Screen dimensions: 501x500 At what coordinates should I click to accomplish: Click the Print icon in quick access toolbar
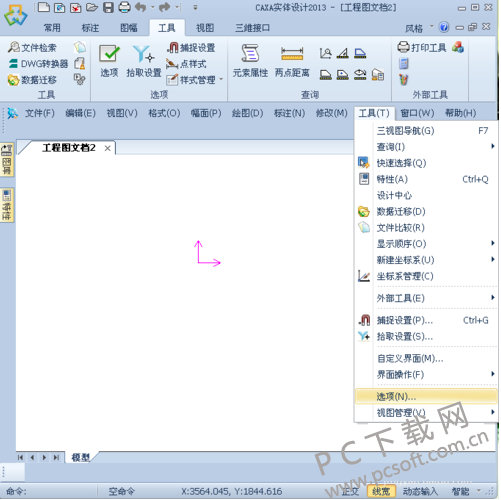pos(125,7)
